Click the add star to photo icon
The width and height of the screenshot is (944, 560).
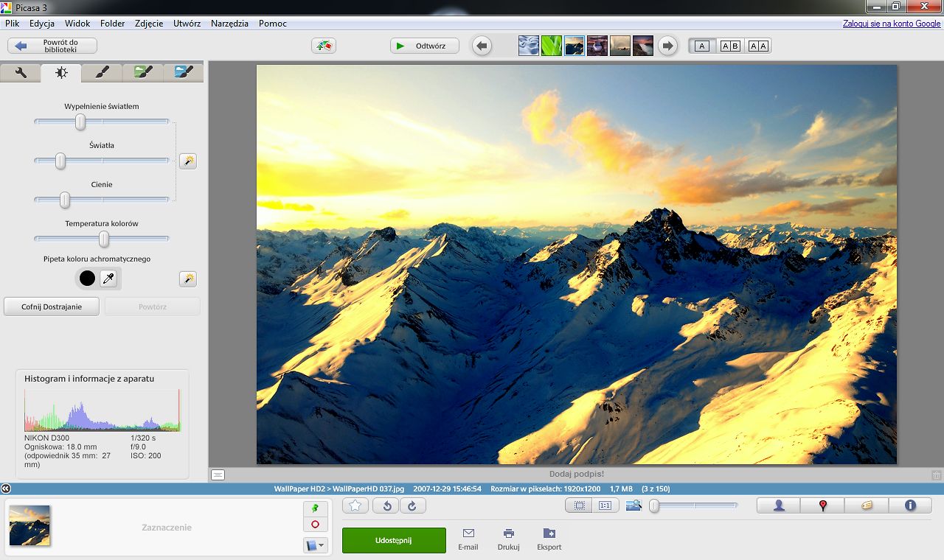(x=355, y=505)
